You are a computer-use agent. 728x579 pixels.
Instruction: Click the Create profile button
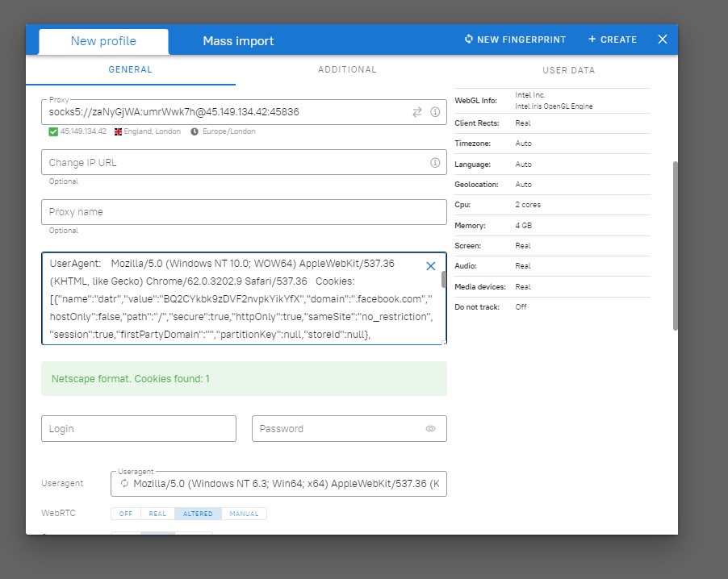(613, 40)
